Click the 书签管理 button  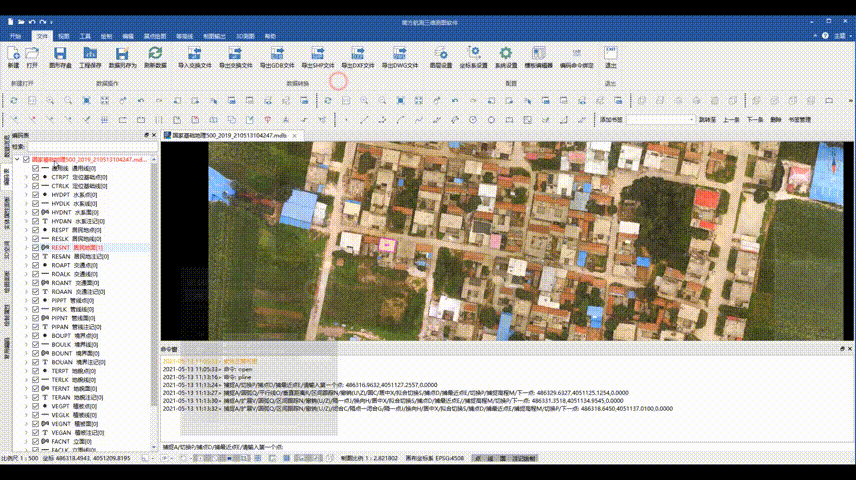pos(799,119)
